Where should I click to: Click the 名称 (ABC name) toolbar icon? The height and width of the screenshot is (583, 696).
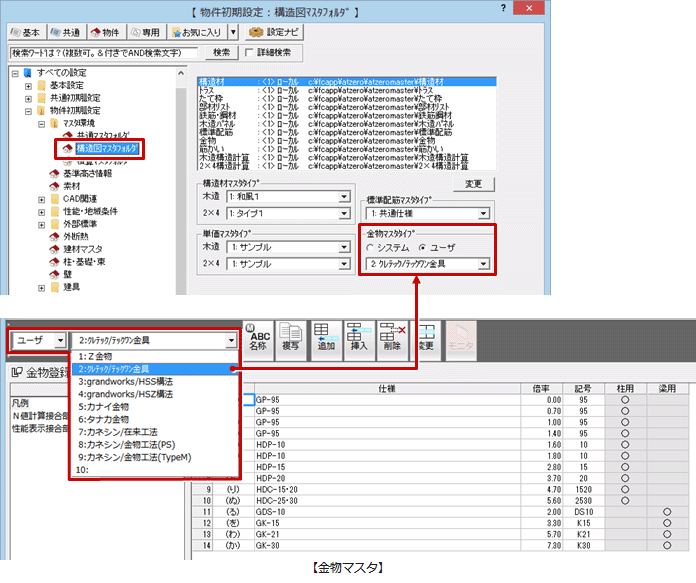coord(259,341)
